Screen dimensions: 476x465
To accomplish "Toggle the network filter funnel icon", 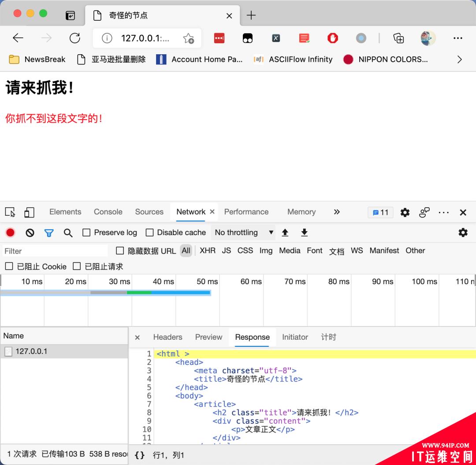I will pos(49,233).
